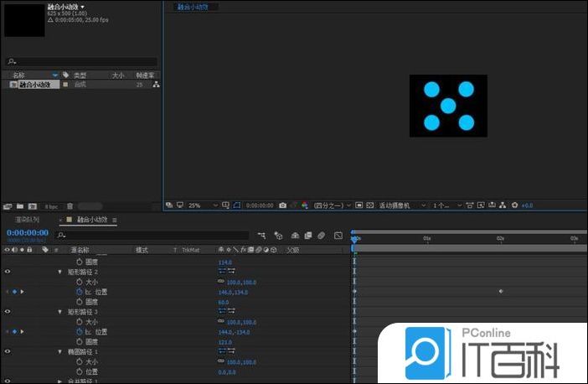Click the 0:00:00:00 current time display

pyautogui.click(x=27, y=233)
